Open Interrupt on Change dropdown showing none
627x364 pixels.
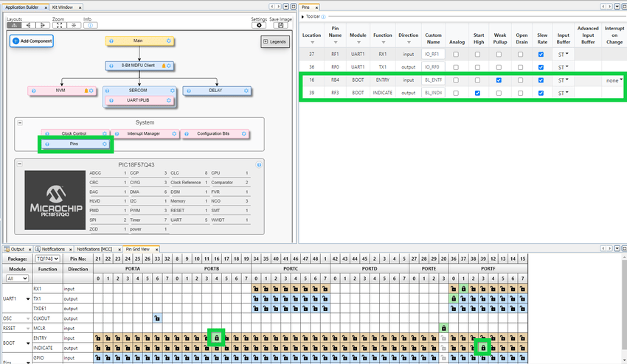tap(614, 80)
